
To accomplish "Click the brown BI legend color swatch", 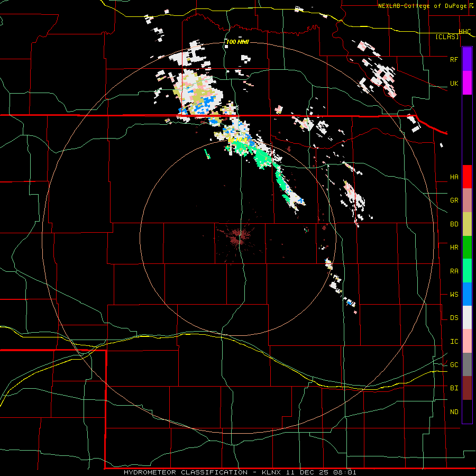I will pos(467,388).
